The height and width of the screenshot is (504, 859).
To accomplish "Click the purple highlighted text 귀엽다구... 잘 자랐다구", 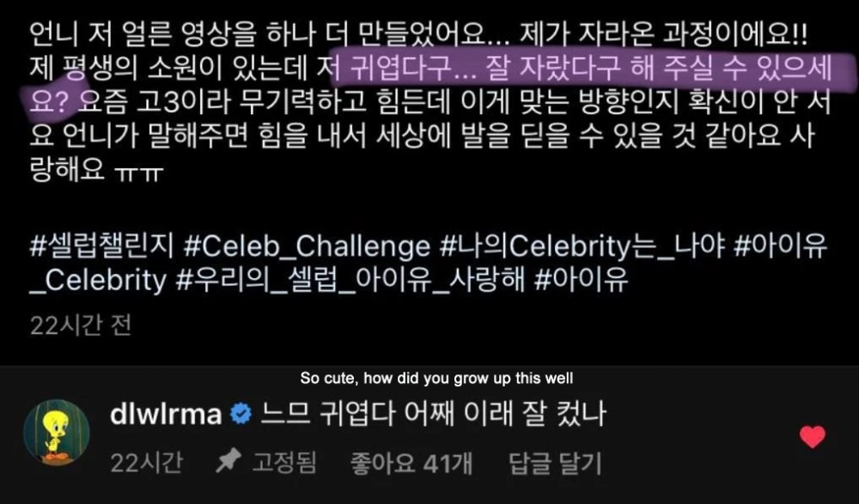I will pos(478,69).
